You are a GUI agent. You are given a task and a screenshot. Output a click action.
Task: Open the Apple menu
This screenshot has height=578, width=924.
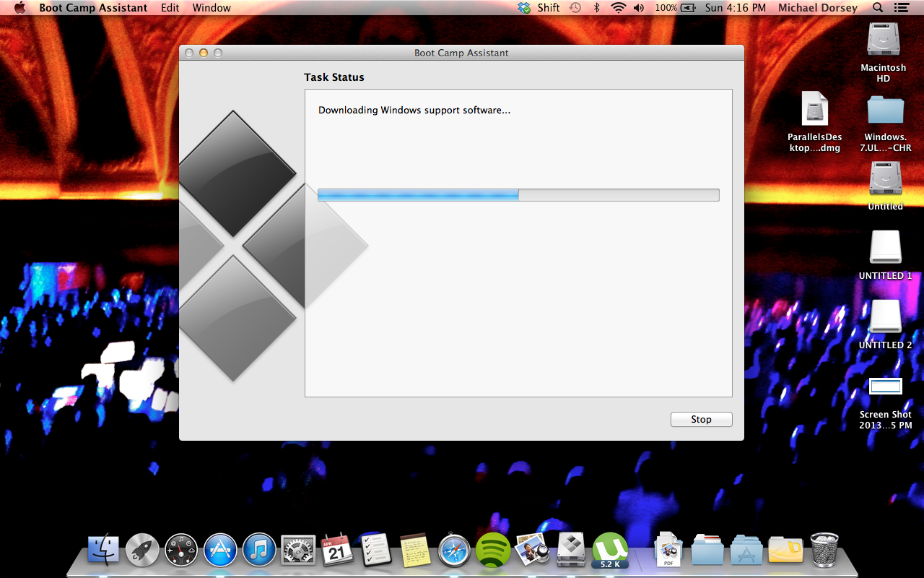tap(19, 8)
